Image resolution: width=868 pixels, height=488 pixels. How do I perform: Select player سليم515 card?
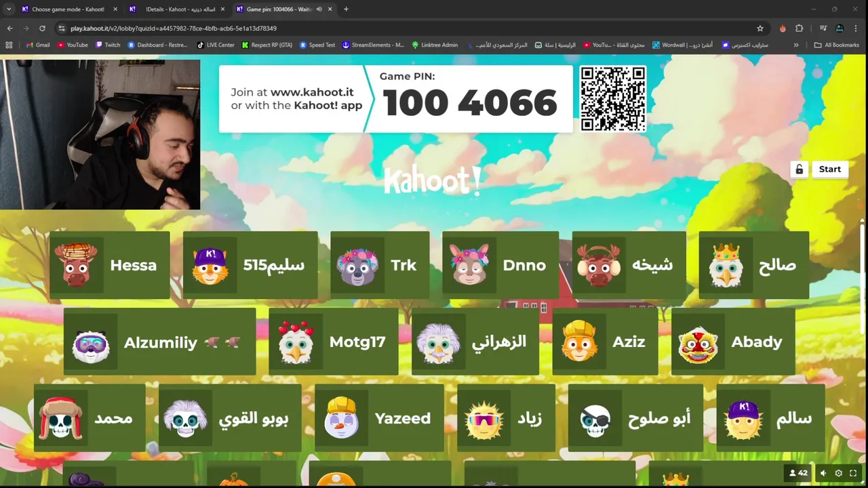(250, 265)
